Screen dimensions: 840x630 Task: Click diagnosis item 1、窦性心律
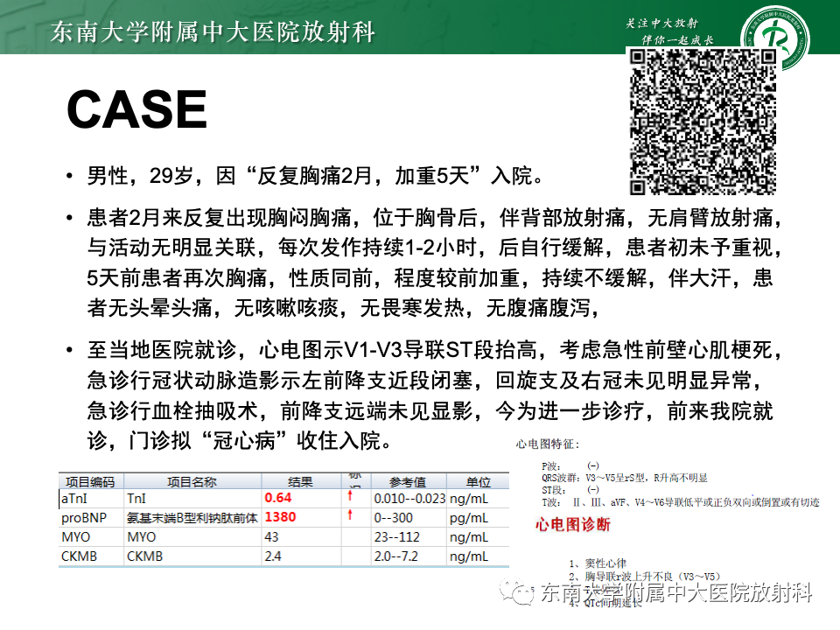pyautogui.click(x=598, y=563)
